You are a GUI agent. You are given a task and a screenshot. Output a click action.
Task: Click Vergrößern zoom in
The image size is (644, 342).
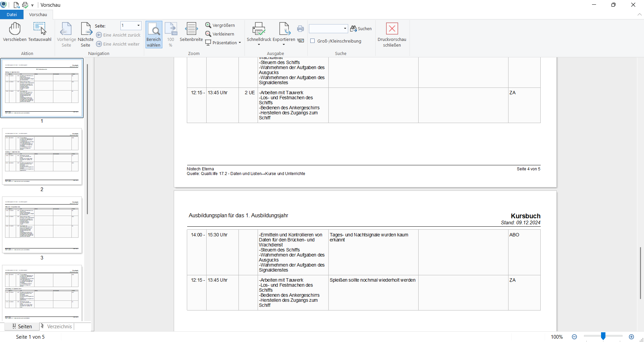[220, 25]
